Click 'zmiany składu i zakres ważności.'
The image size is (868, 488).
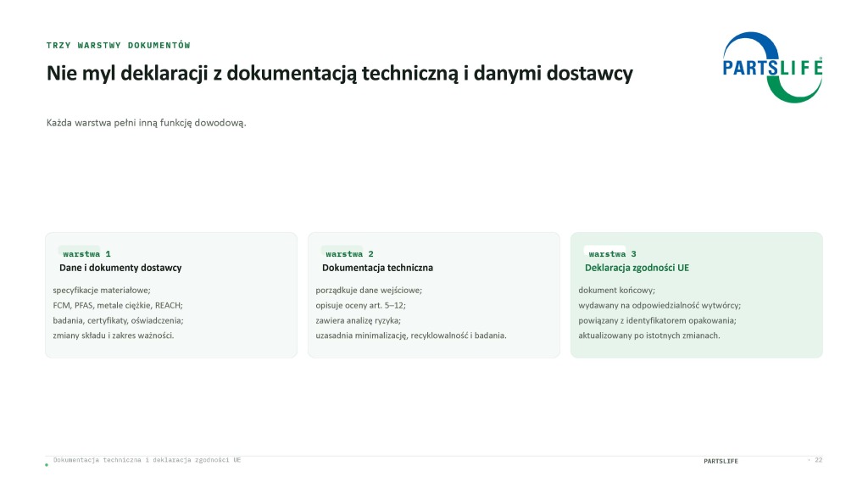[x=114, y=335]
